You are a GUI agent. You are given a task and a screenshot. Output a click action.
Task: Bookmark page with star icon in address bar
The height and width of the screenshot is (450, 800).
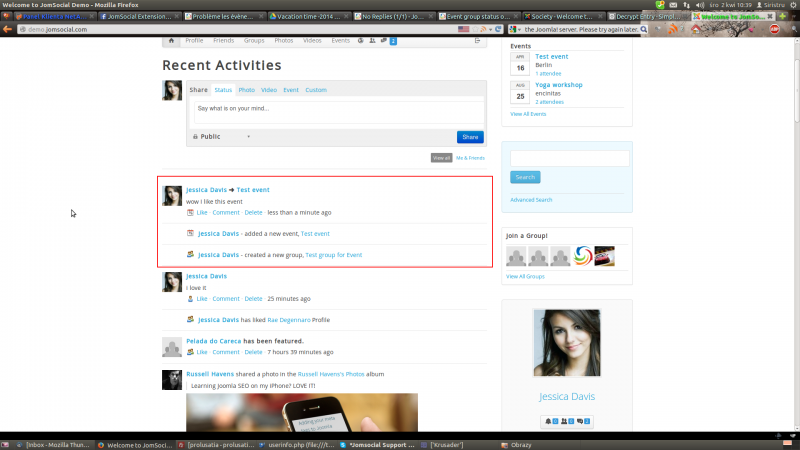[475, 30]
